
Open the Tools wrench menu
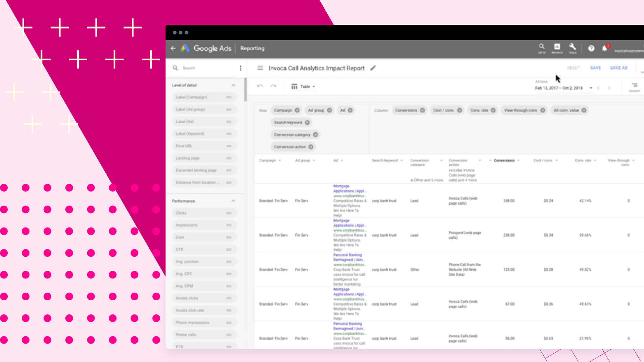click(572, 48)
